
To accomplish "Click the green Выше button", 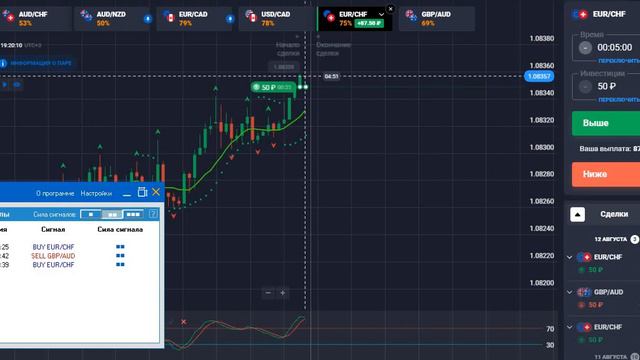I will pos(606,123).
